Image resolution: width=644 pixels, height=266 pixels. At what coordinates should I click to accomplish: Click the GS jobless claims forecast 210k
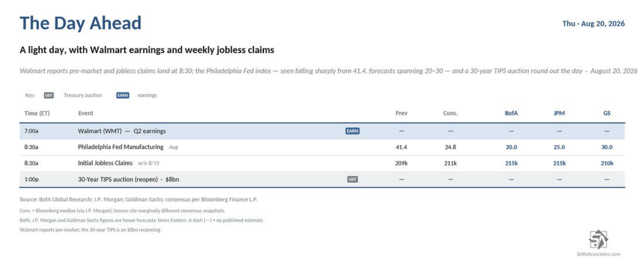[x=607, y=163]
